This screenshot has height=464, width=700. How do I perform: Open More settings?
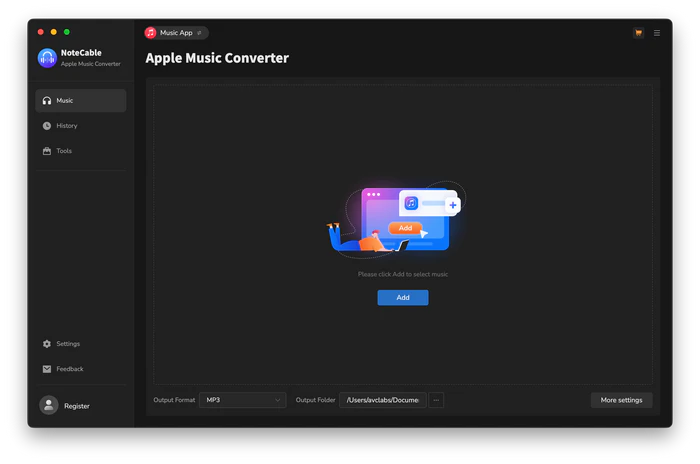click(x=621, y=400)
